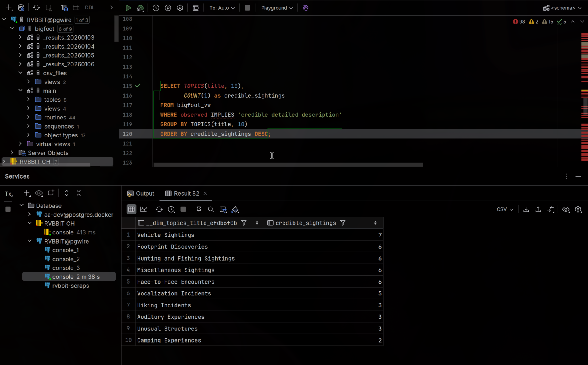Screen dimensions: 588x365
Task: Open the CSV export format dropdown
Action: point(504,209)
